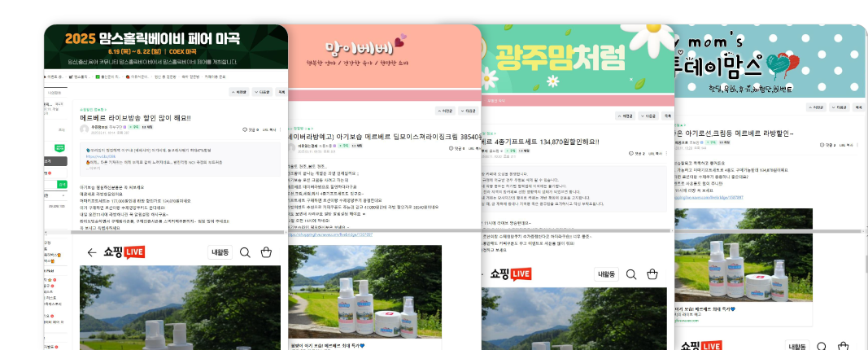868x350 pixels.
Task: Open 출산준비 menu in 맘스홀릭베이비
Action: click(x=107, y=77)
